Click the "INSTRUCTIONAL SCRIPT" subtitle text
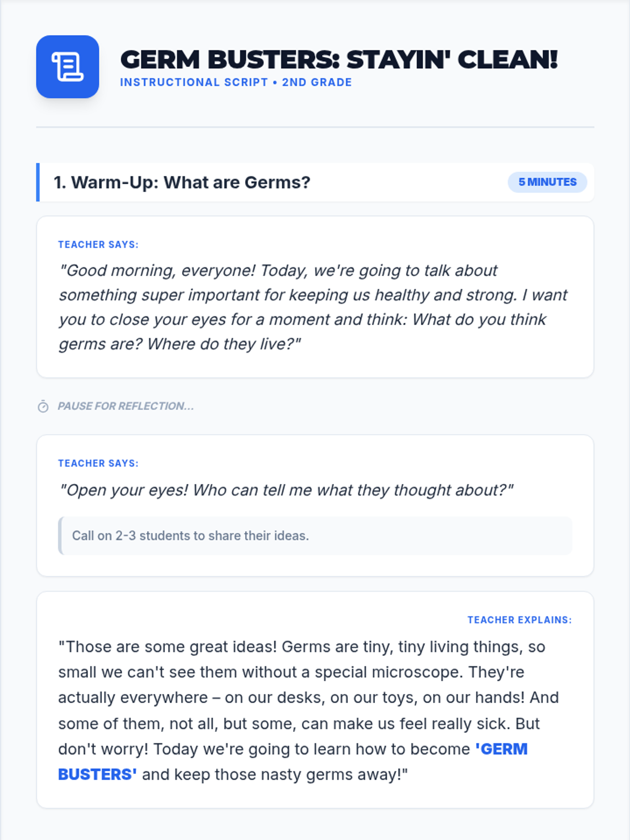Screen dimensions: 630x840 pyautogui.click(x=194, y=82)
